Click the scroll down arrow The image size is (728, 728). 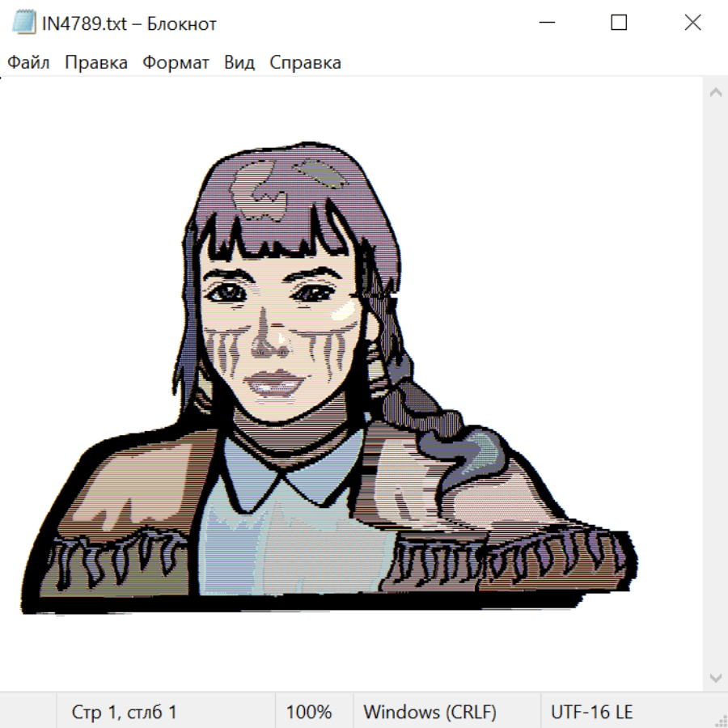(715, 677)
